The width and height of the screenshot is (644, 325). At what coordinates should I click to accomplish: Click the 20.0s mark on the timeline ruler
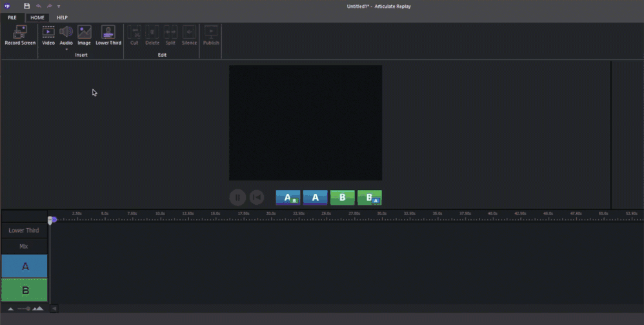(271, 214)
